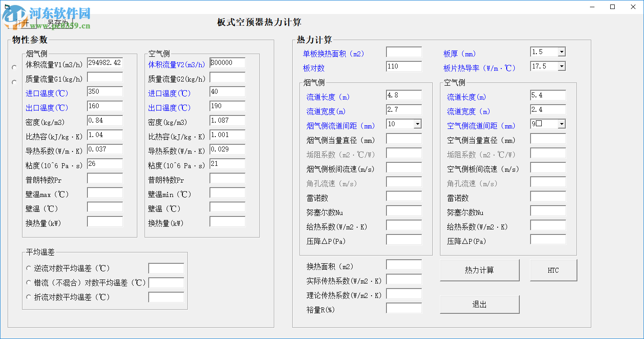Select 错流（不混合）对数平均温差 option
Image resolution: width=644 pixels, height=339 pixels.
click(x=28, y=283)
